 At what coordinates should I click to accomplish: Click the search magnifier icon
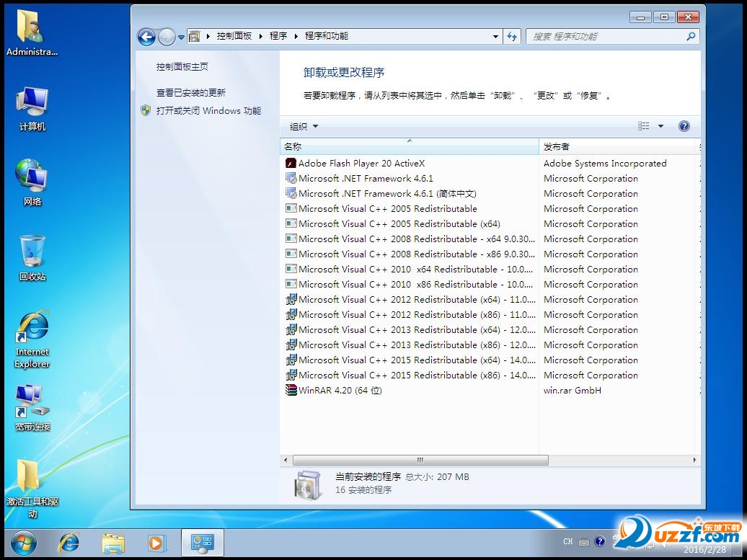[691, 36]
